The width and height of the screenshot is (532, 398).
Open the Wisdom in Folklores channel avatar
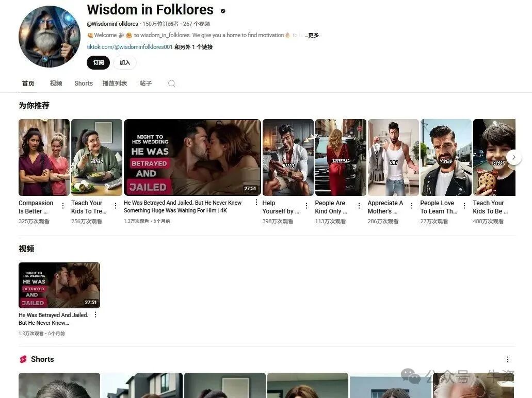click(50, 37)
